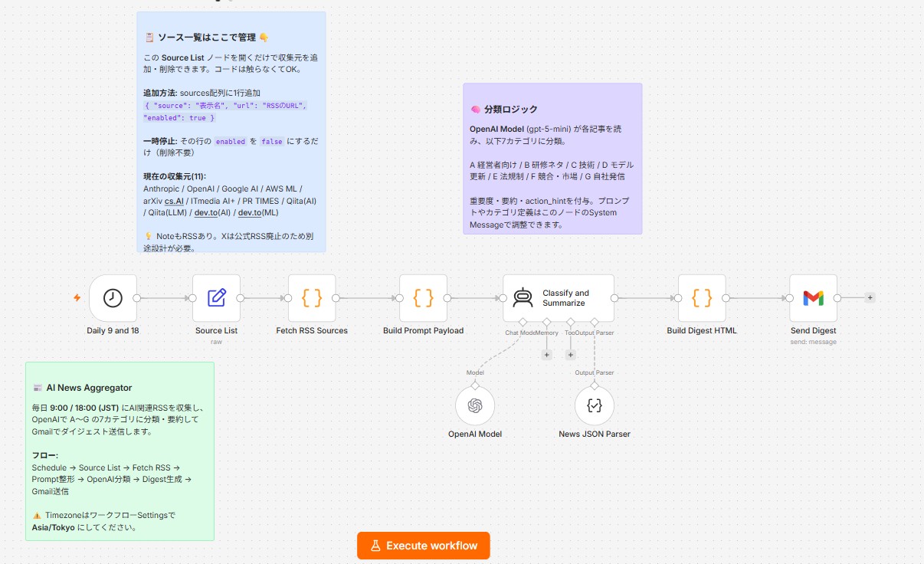Click the Fetch RSS Sources label
Viewport: 924px width, 564px height.
click(312, 331)
